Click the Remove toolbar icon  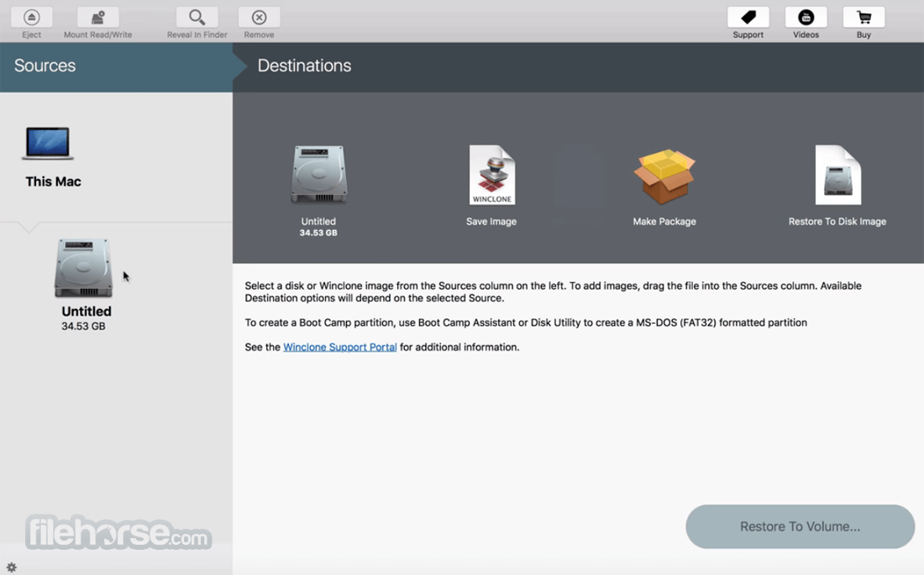(x=260, y=18)
